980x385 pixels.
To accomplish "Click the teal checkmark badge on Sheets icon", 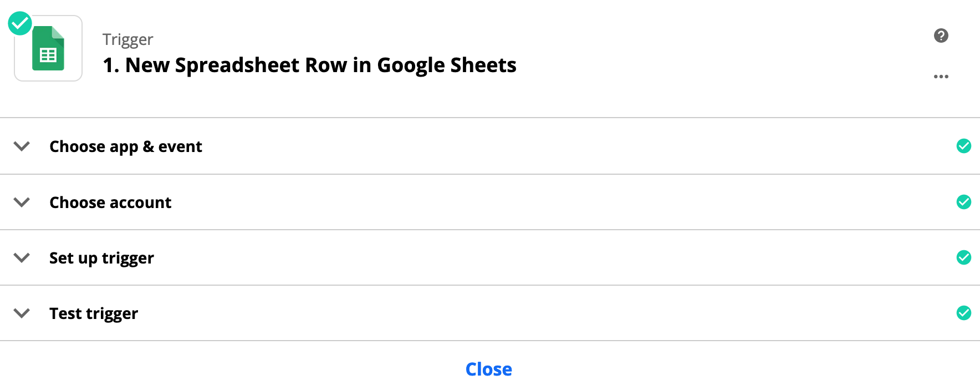I will (20, 23).
